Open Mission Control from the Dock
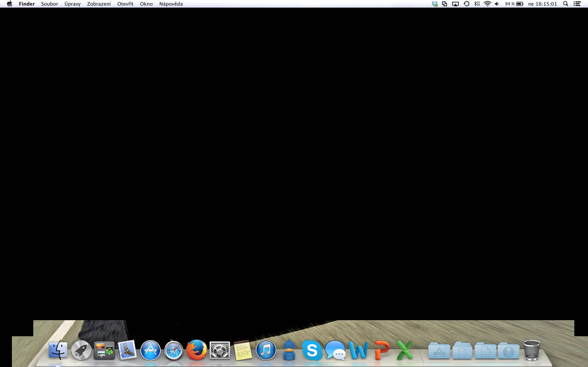588x367 pixels. pyautogui.click(x=104, y=350)
